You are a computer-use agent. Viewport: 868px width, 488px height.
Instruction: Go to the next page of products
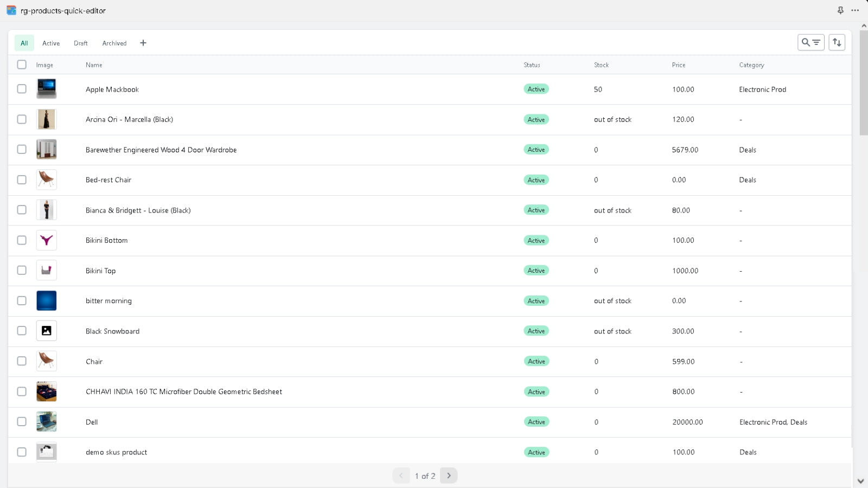point(448,476)
